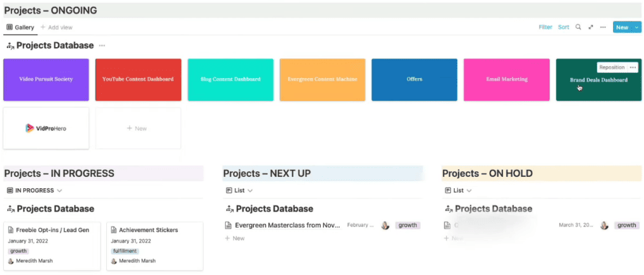Click Add view to create a view
Image resolution: width=644 pixels, height=275 pixels.
[56, 28]
